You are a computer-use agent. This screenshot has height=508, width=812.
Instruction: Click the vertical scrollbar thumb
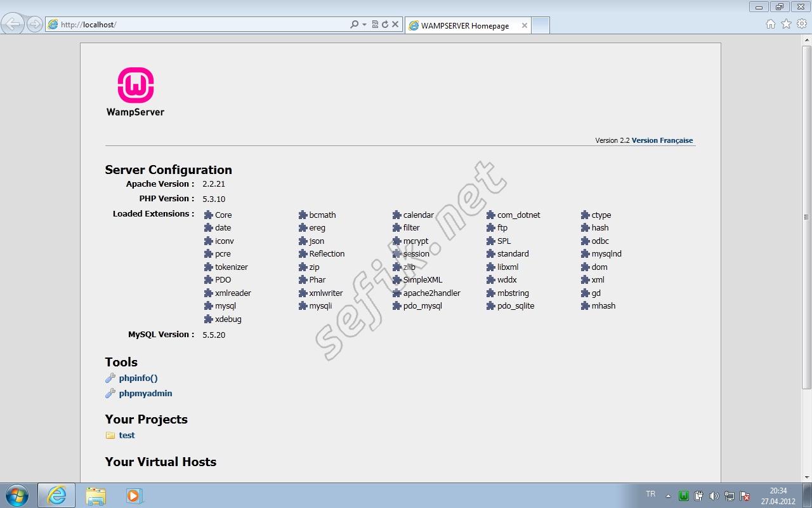807,217
